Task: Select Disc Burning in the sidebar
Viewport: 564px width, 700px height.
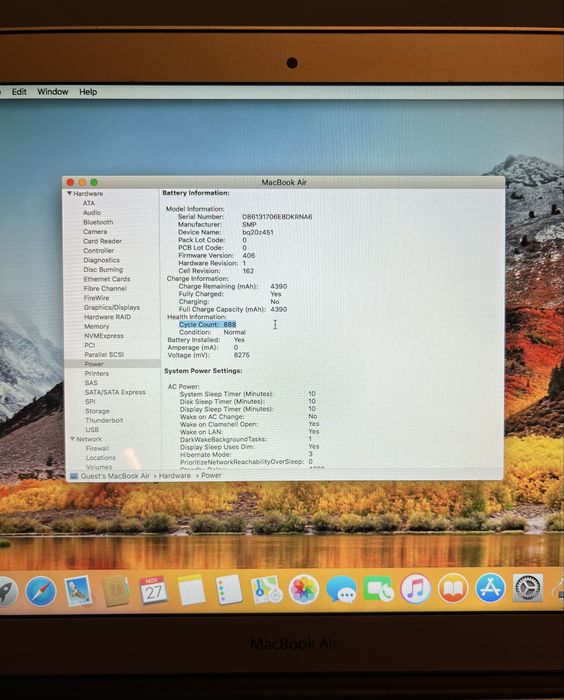Action: (103, 270)
